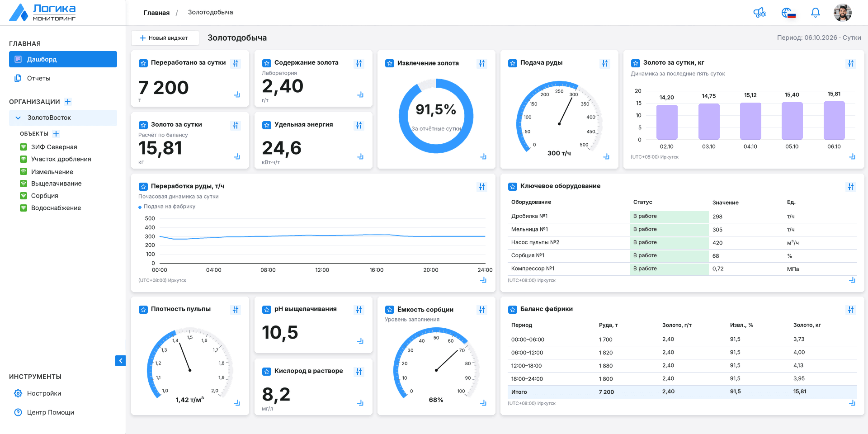Click the Подача руды gauge dial
Viewport: 868px width, 434px height.
click(x=559, y=118)
